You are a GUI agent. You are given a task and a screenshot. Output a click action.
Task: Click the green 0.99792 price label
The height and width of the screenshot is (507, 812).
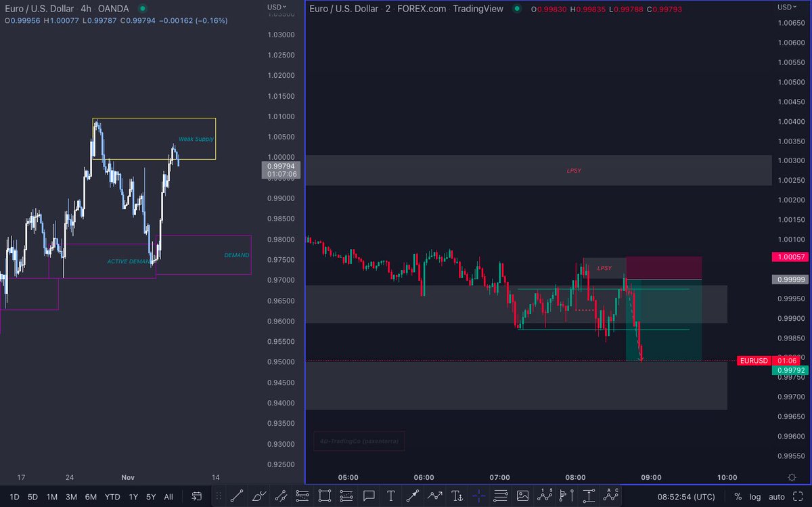click(790, 370)
